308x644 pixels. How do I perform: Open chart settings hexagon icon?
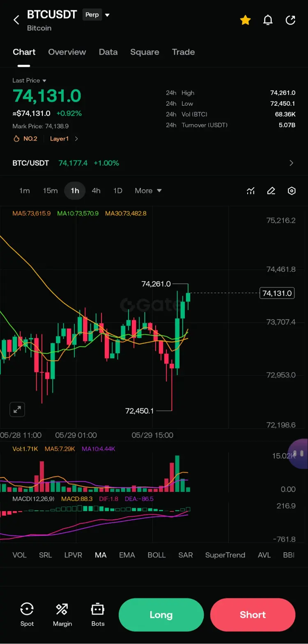tap(292, 191)
